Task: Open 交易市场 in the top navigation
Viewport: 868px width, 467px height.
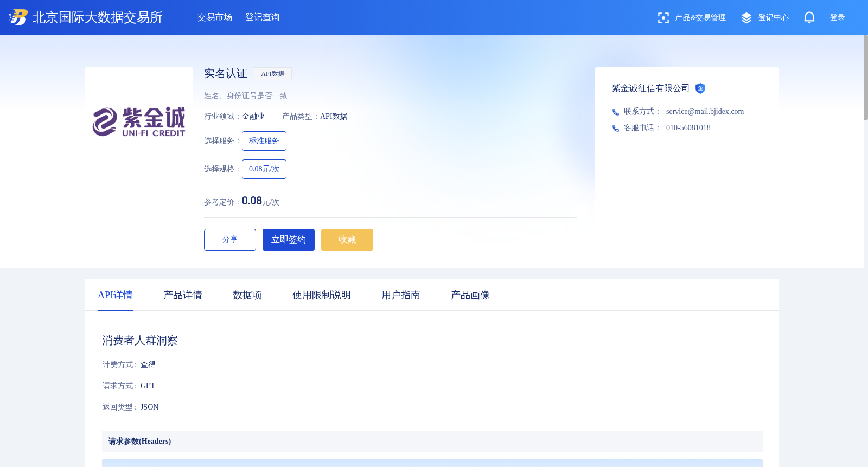Action: (x=215, y=17)
